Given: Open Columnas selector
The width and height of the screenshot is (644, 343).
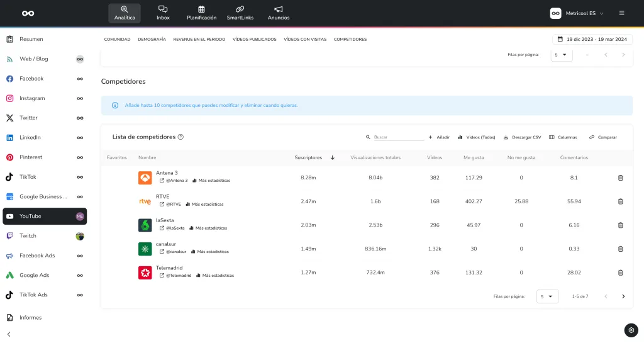Looking at the screenshot, I should point(563,137).
